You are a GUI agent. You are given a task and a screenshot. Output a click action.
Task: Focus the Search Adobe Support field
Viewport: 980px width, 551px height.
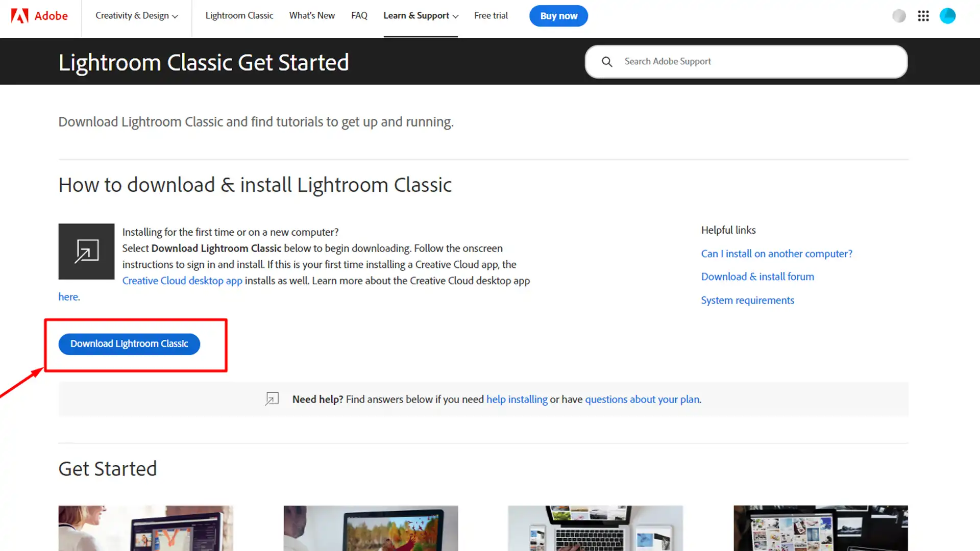pos(746,62)
